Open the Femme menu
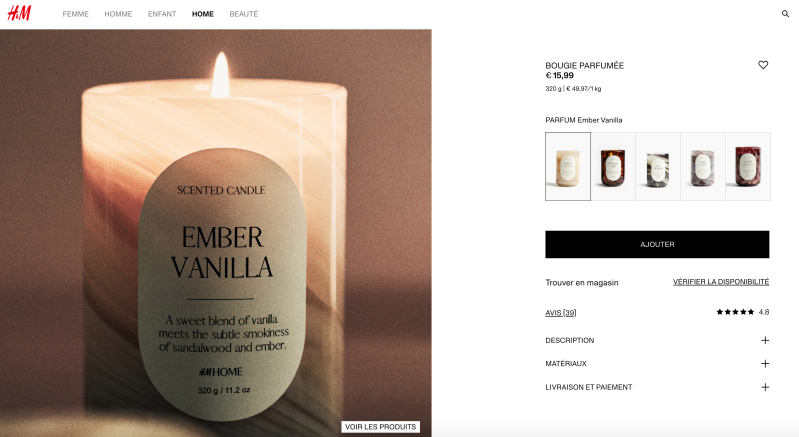Image resolution: width=799 pixels, height=437 pixels. [x=75, y=14]
